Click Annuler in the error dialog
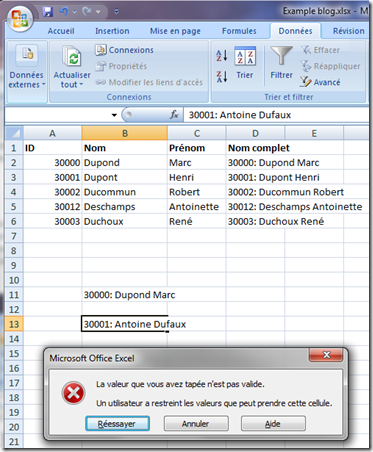The width and height of the screenshot is (373, 452). (x=196, y=423)
